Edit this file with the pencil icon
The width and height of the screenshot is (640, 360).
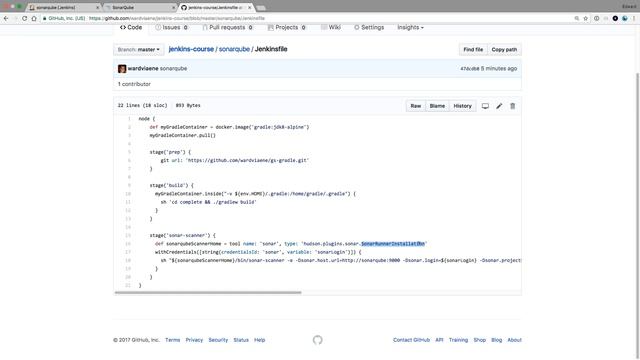499,106
